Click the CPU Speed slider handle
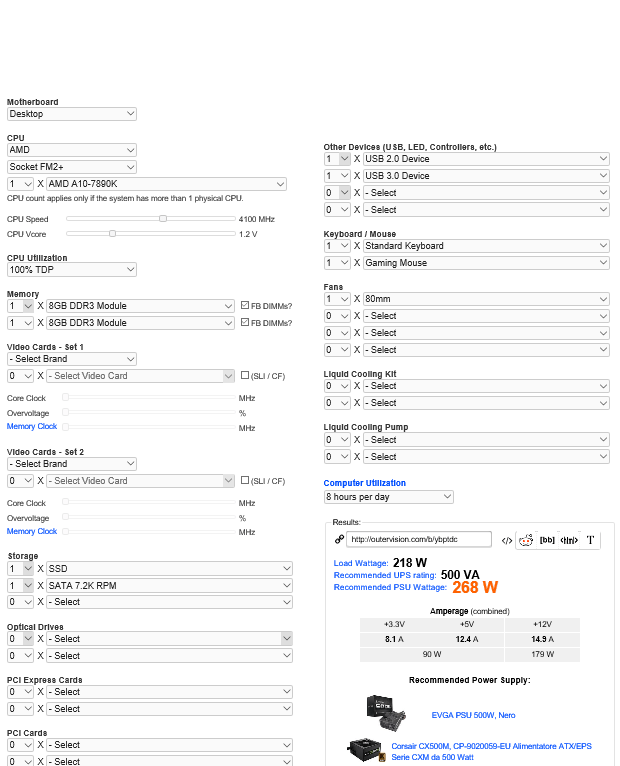The height and width of the screenshot is (766, 620). click(x=163, y=218)
